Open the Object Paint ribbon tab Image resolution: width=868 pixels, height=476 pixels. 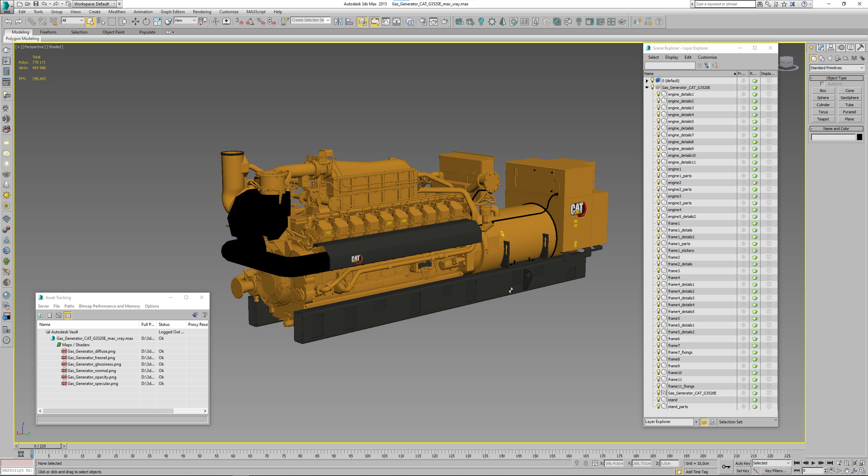click(113, 32)
